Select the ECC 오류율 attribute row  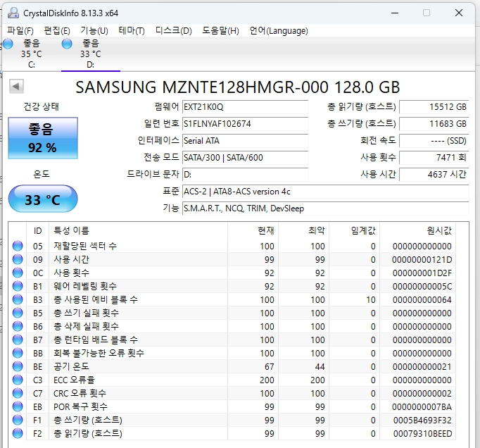[232, 380]
